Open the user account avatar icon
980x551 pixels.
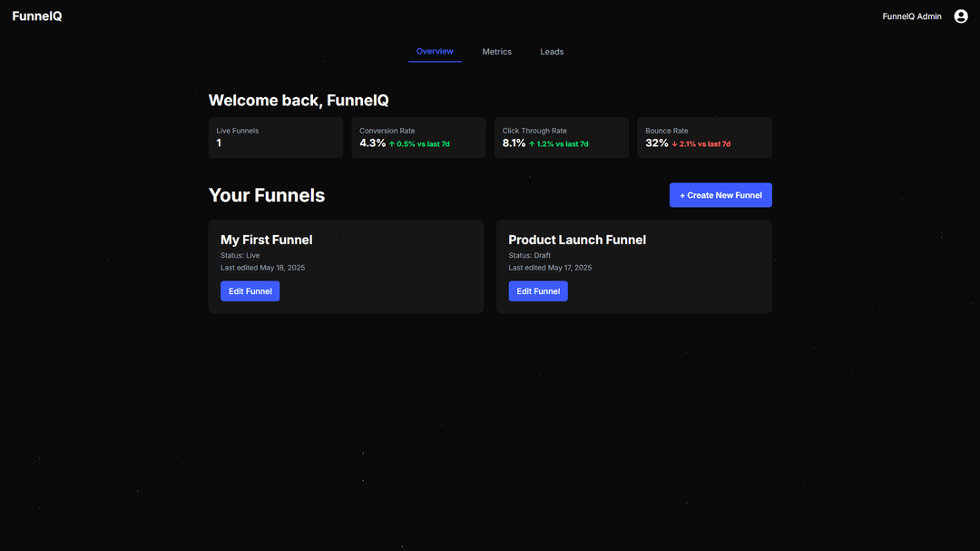[960, 15]
